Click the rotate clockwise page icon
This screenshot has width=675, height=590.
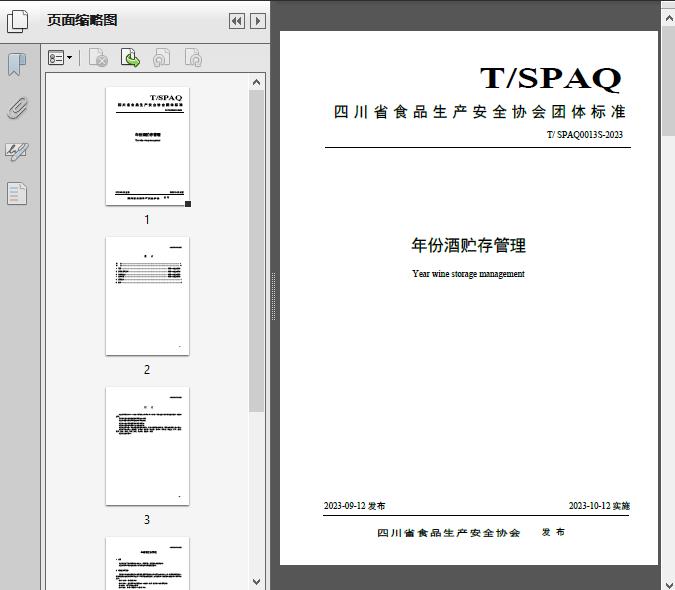[x=193, y=58]
